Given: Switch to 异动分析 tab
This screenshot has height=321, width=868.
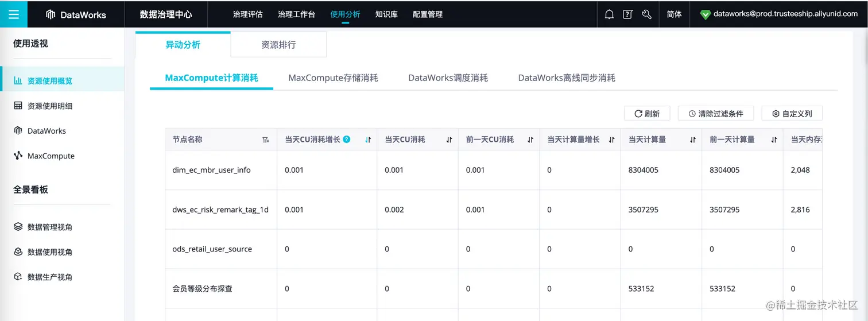Looking at the screenshot, I should pos(183,44).
